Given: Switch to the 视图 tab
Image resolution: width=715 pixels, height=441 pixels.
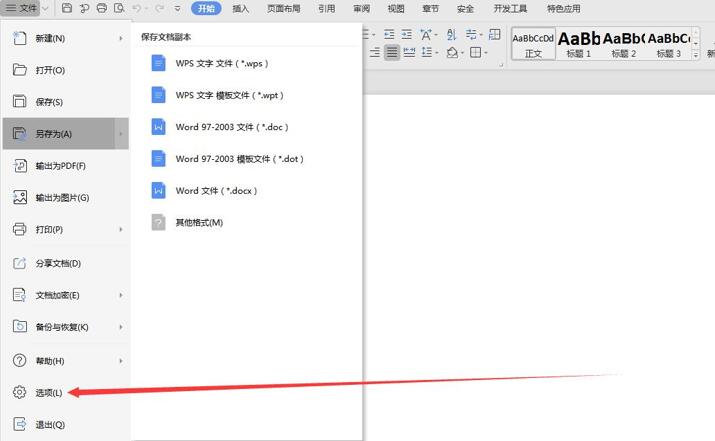Looking at the screenshot, I should (x=396, y=8).
